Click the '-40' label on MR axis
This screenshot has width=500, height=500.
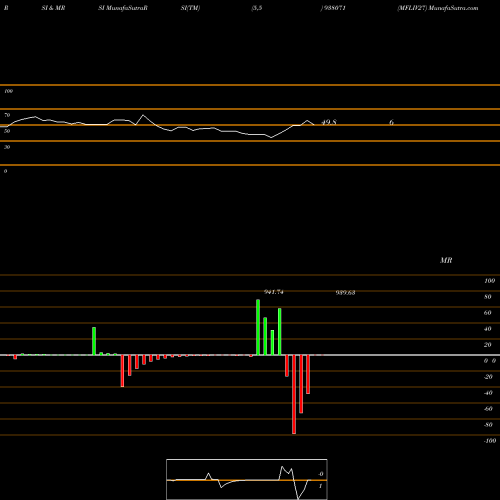[x=488, y=393]
